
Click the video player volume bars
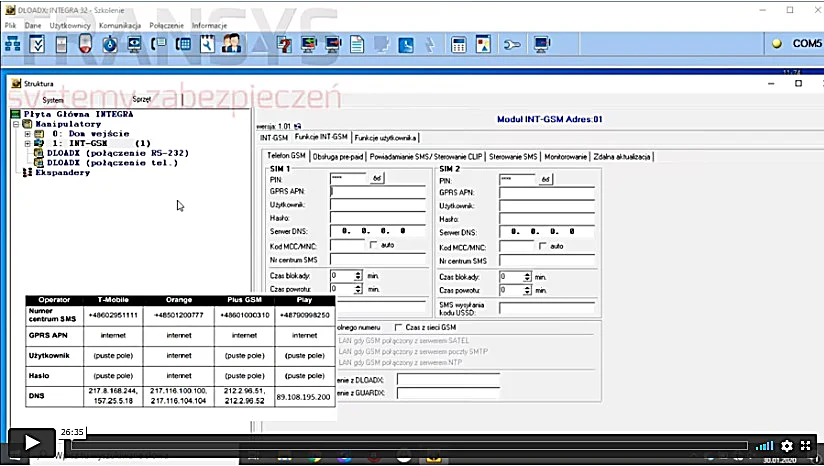point(765,446)
